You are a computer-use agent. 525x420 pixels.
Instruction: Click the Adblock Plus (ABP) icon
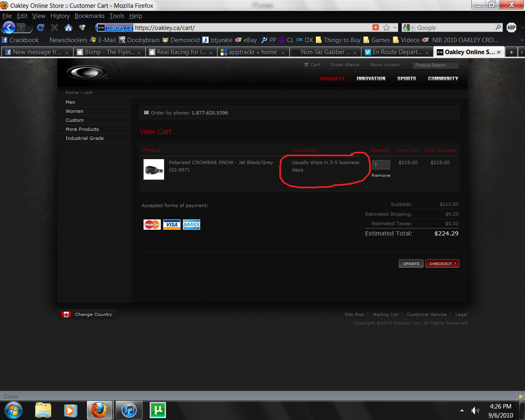point(511,27)
